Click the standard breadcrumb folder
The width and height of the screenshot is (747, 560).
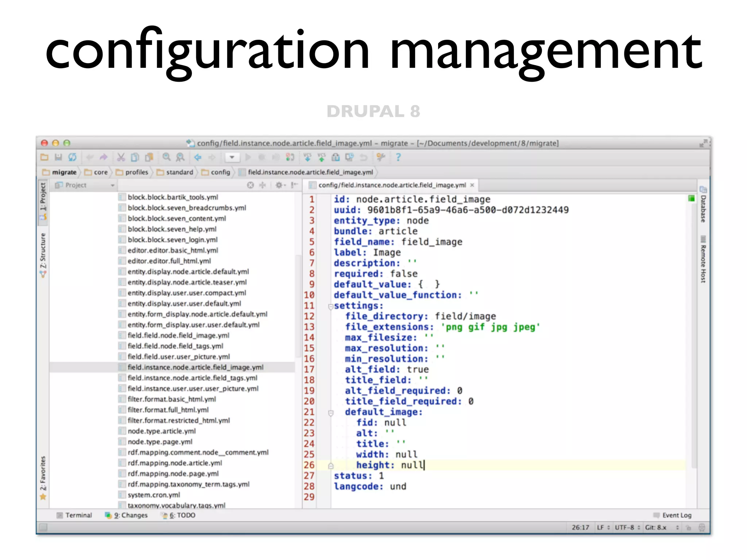pyautogui.click(x=175, y=172)
